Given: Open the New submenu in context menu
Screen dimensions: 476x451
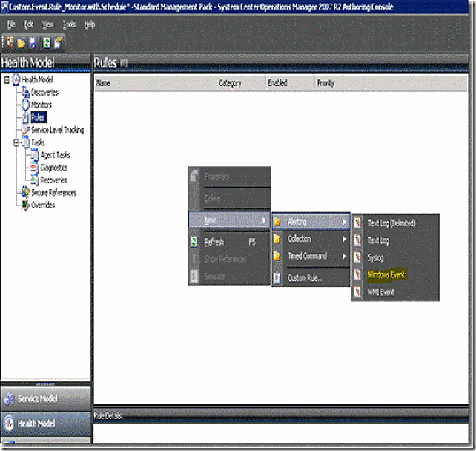Looking at the screenshot, I should click(229, 220).
